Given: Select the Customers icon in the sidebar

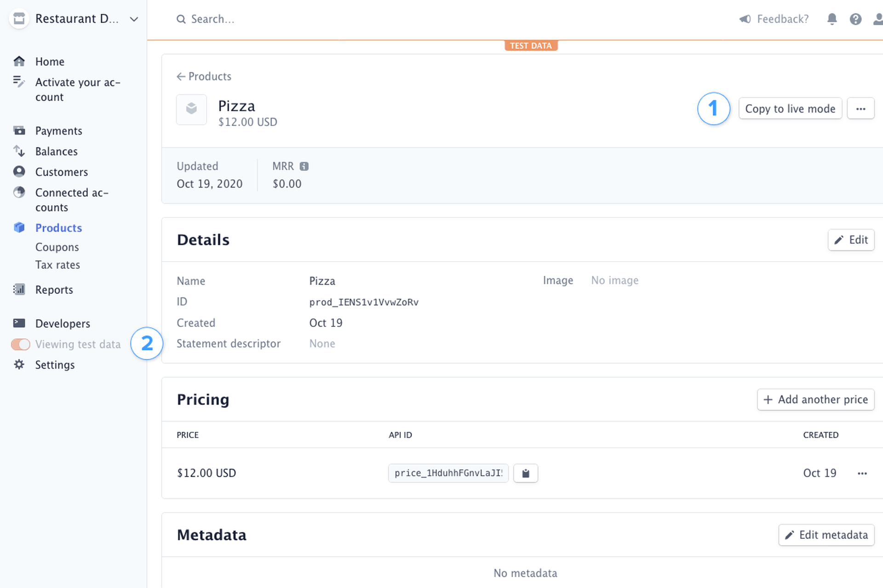Looking at the screenshot, I should tap(19, 171).
